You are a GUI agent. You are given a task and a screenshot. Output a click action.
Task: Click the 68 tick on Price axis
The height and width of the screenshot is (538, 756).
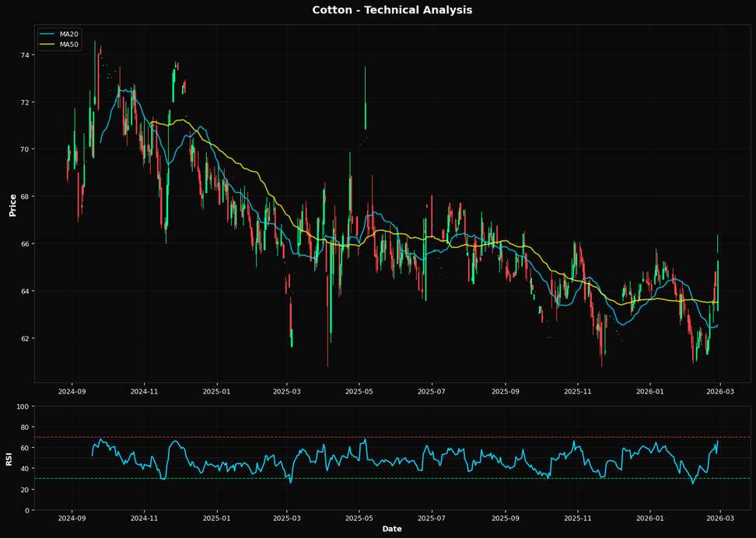(x=26, y=197)
